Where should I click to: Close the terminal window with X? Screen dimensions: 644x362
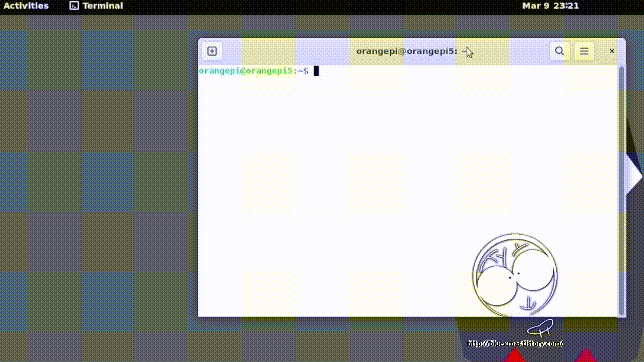point(612,51)
